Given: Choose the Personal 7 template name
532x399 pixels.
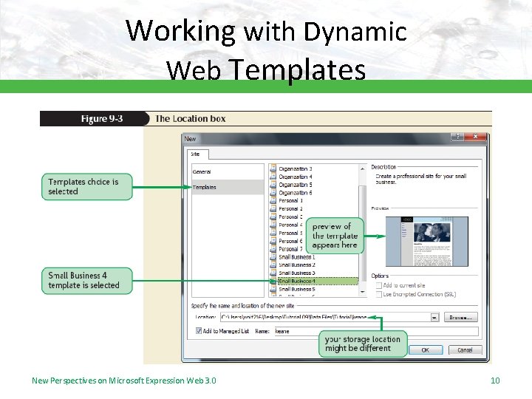Looking at the screenshot, I should coord(290,249).
